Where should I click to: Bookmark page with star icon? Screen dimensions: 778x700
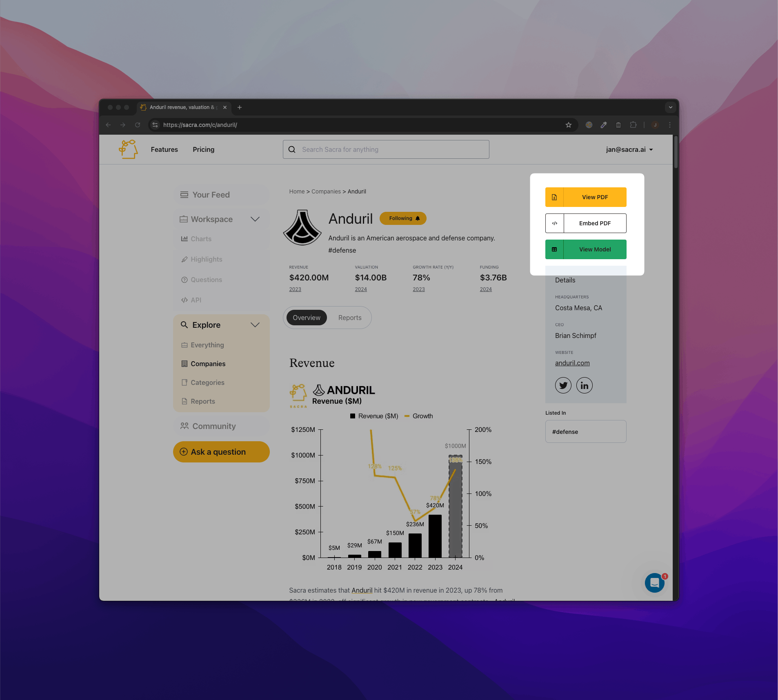tap(569, 125)
